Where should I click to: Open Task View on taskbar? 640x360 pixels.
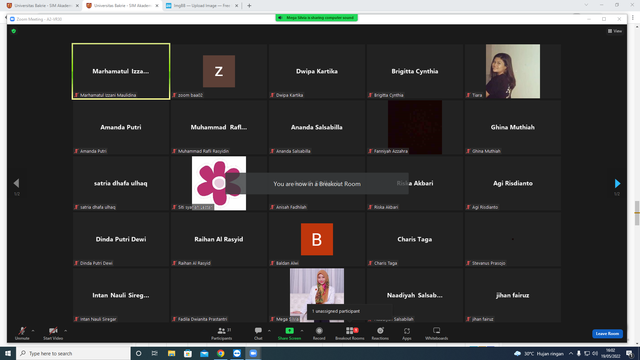point(155,353)
